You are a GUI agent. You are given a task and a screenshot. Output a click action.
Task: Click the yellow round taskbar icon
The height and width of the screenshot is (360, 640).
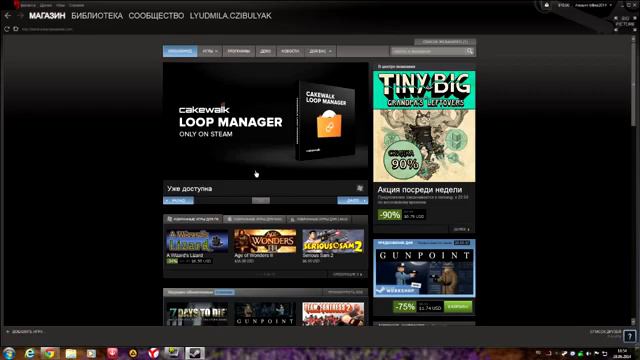[x=133, y=353]
